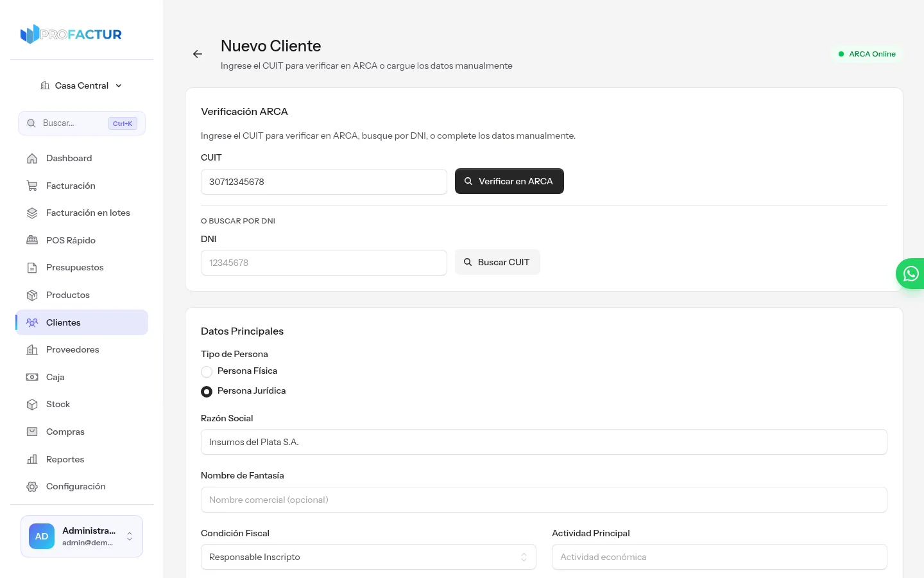Focus the Nombre de Fantasía field
The width and height of the screenshot is (924, 578).
[544, 500]
